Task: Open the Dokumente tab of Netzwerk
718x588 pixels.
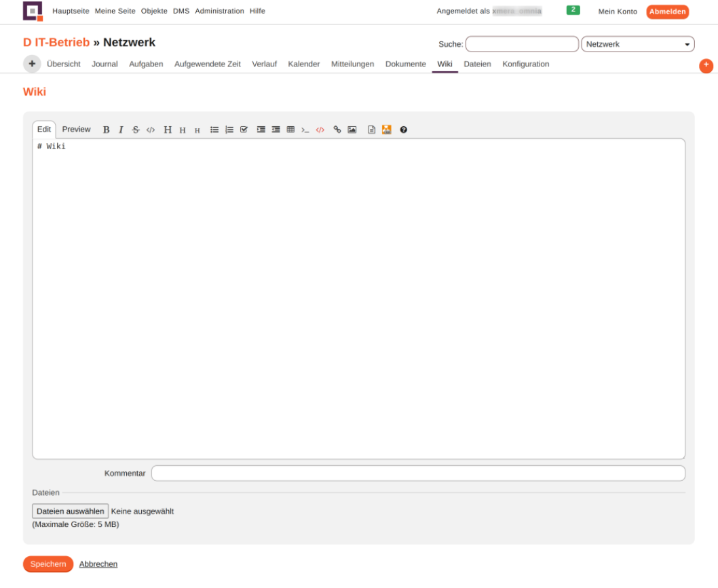Action: coord(405,64)
